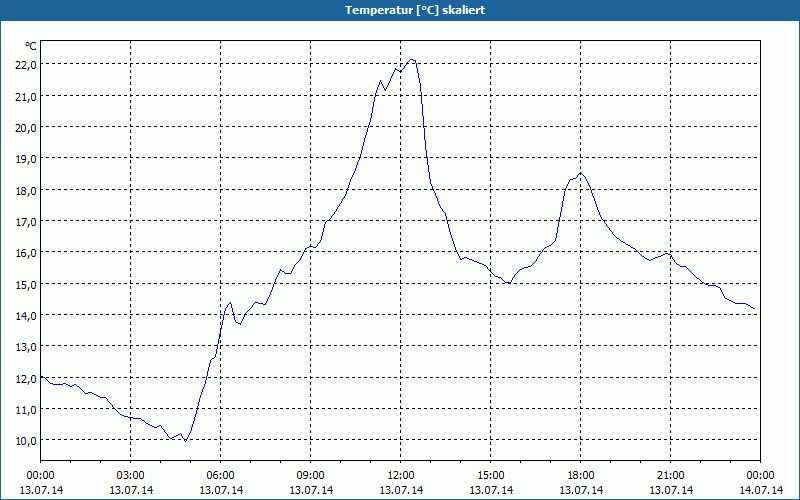Select the 10,0 y-axis label
This screenshot has width=800, height=500.
coord(27,441)
